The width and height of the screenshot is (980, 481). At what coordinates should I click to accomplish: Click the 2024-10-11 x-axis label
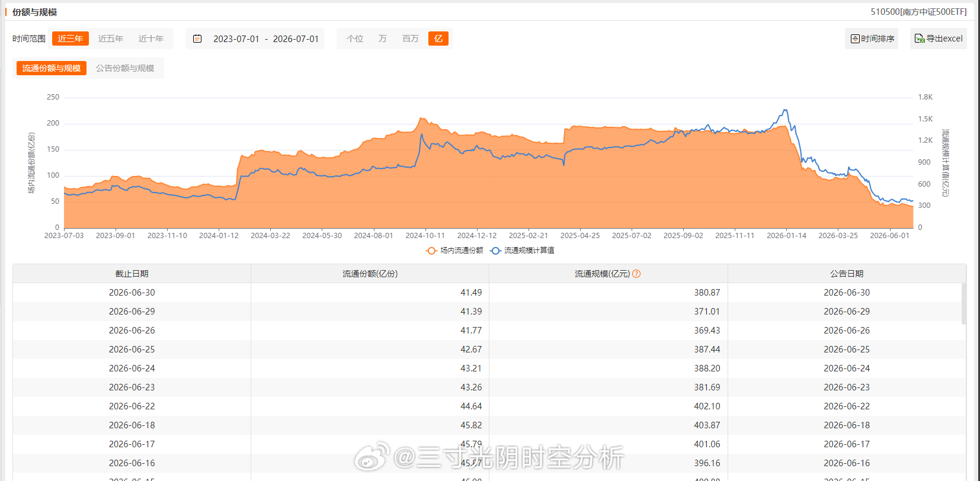coord(425,236)
